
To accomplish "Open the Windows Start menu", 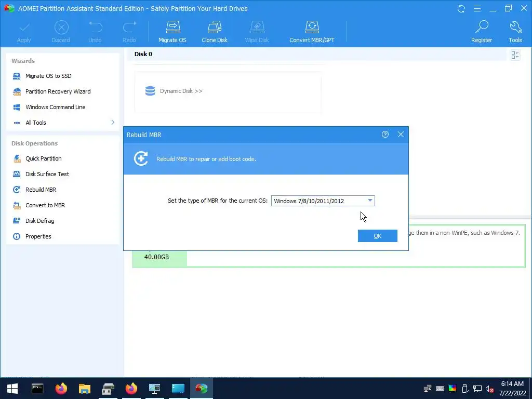I will click(12, 389).
